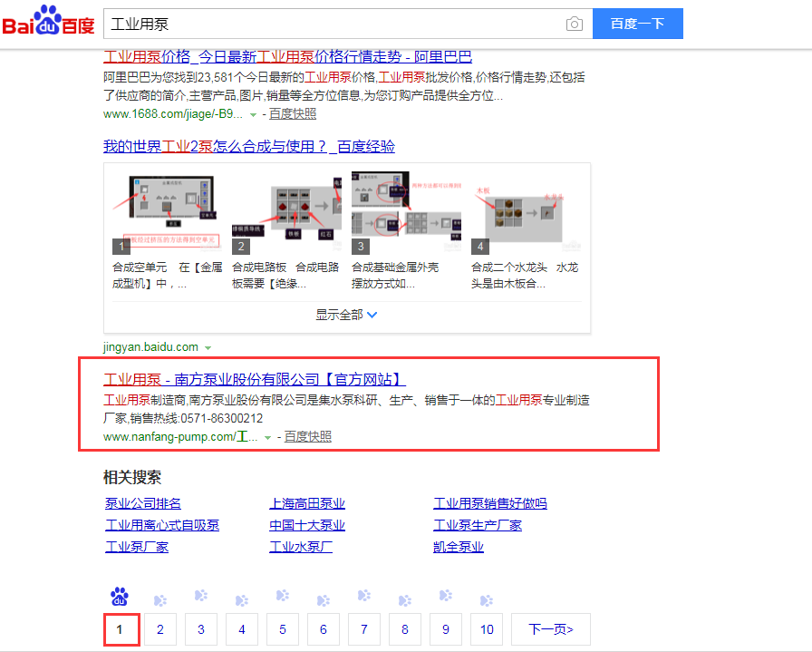
Task: Go to results page 10
Action: [487, 629]
